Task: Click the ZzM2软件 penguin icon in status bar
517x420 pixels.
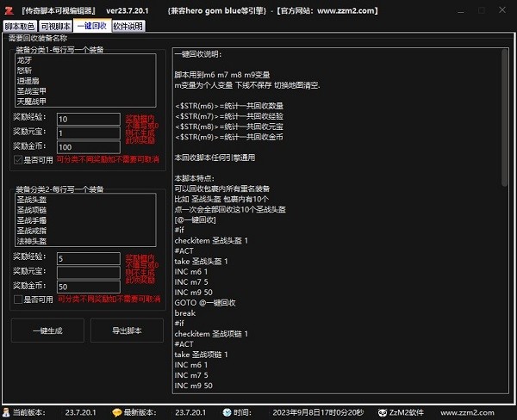Action: pos(380,413)
